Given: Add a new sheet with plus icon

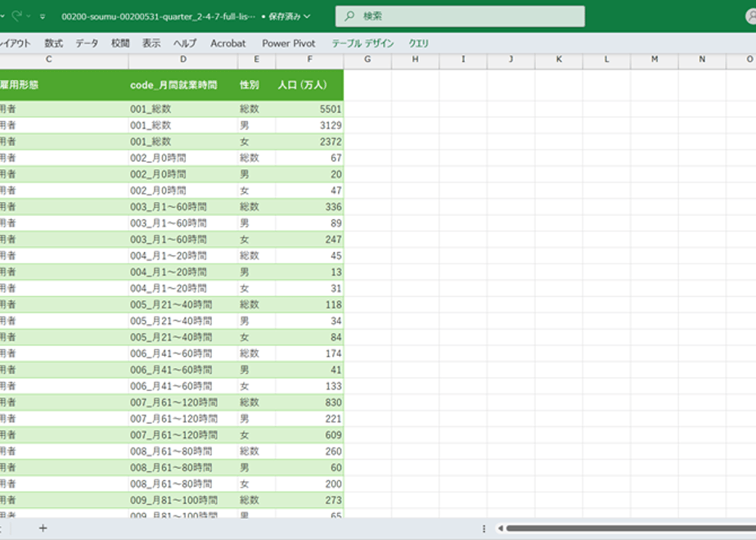Looking at the screenshot, I should [x=43, y=529].
